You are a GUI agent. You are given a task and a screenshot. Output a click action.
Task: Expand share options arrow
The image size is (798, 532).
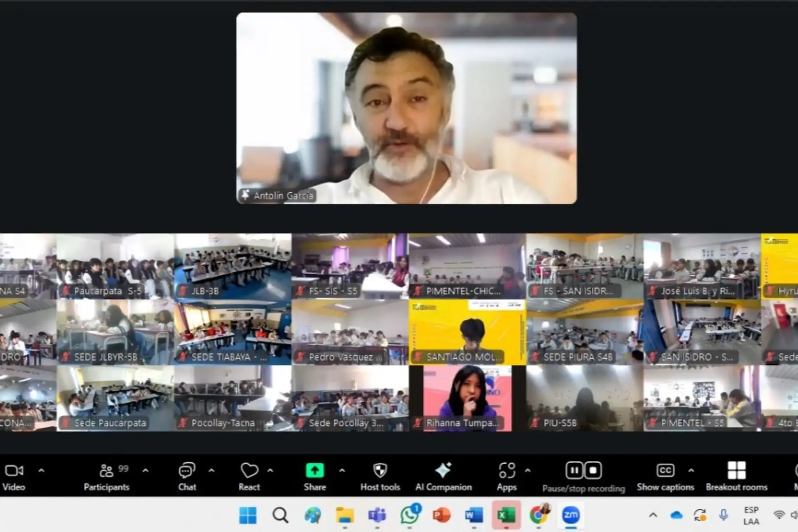click(342, 470)
